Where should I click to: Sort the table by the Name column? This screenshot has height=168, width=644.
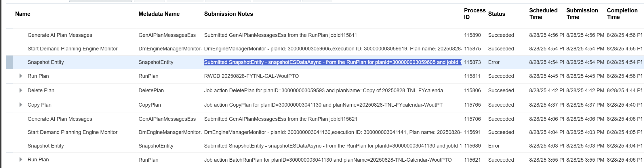[22, 14]
